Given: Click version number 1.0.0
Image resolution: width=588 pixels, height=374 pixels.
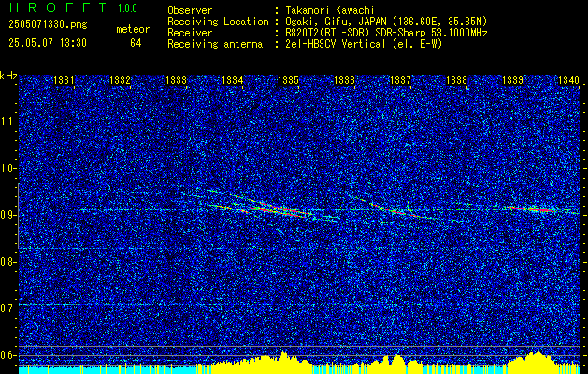Looking at the screenshot, I should 127,8.
